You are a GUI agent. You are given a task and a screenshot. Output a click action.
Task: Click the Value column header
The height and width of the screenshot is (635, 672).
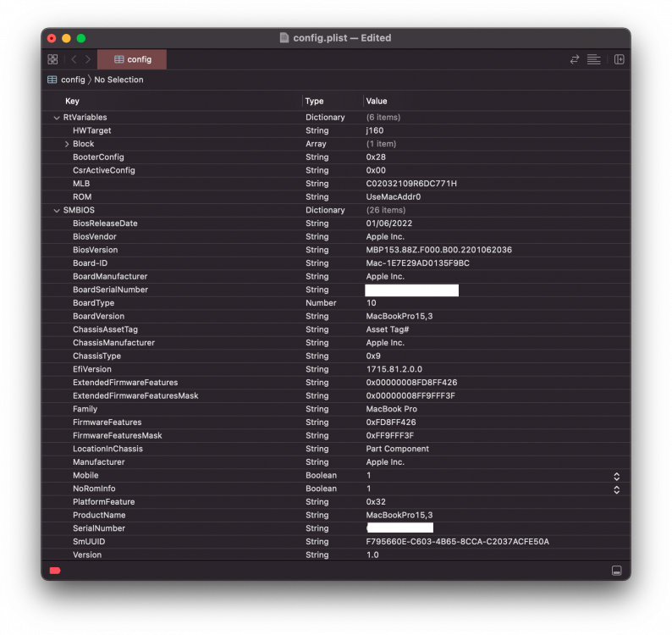377,102
